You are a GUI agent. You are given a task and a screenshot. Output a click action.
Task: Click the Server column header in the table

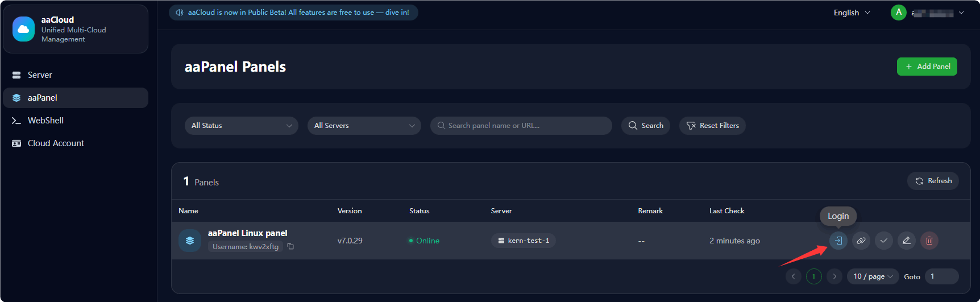point(501,211)
